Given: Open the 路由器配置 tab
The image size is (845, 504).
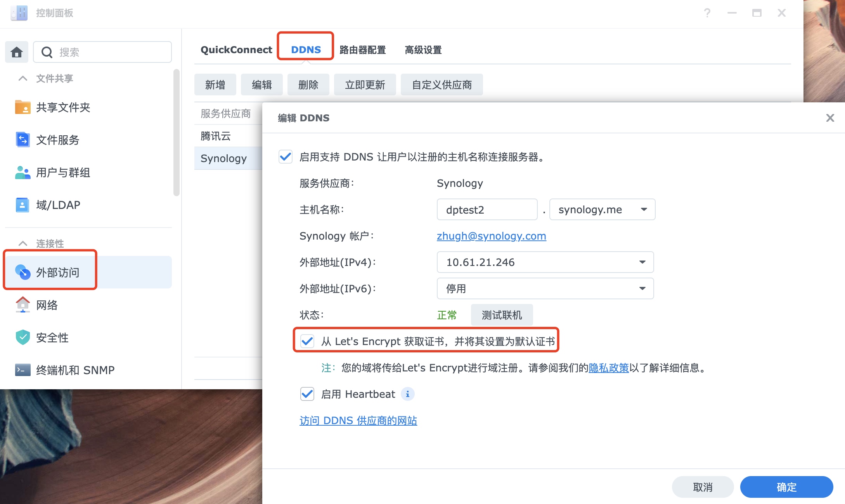Looking at the screenshot, I should (362, 50).
